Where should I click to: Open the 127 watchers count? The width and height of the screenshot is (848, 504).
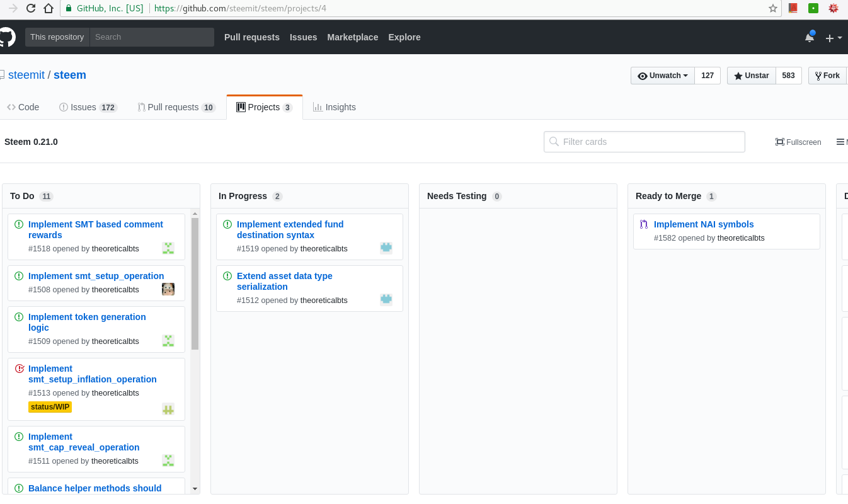708,76
